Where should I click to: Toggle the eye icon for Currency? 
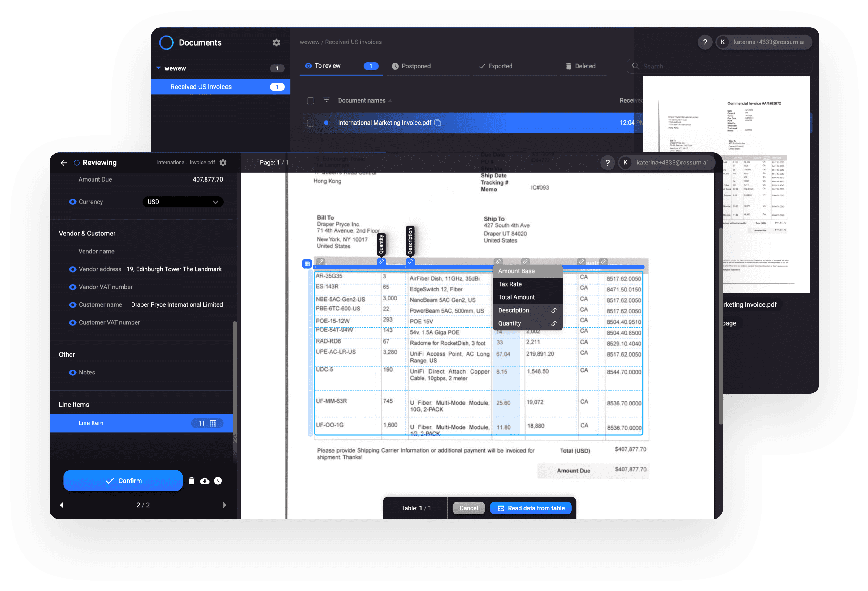coord(72,202)
